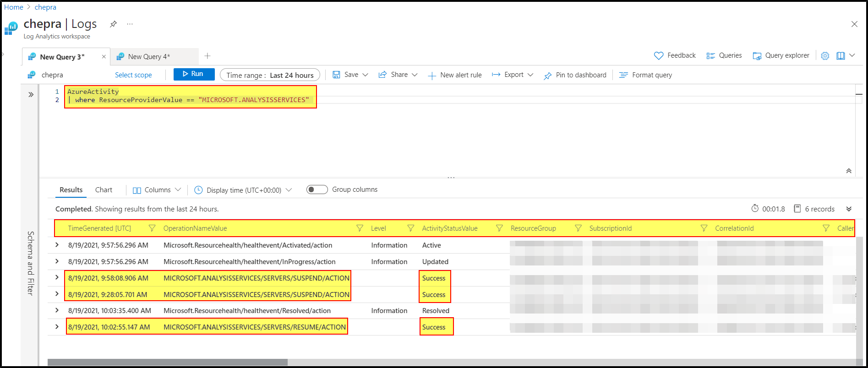Open the more options ellipsis beside Logs title
This screenshot has height=368, width=868.
[130, 24]
